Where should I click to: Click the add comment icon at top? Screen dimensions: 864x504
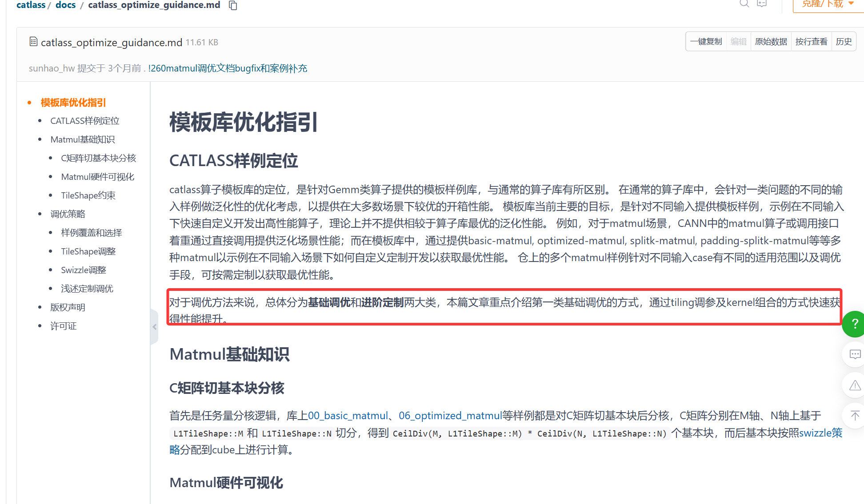762,4
